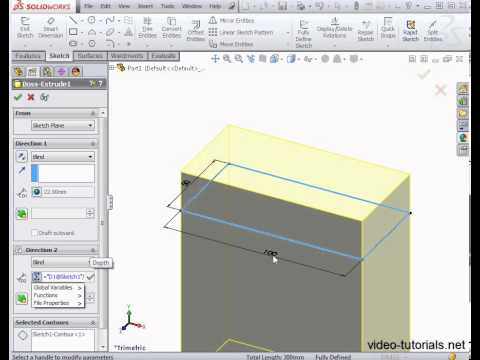Open the PropertyManager tab icon
The image size is (480, 360).
coord(33,71)
